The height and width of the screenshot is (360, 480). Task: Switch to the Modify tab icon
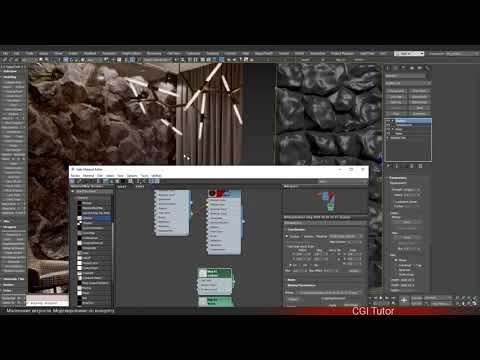[x=396, y=68]
